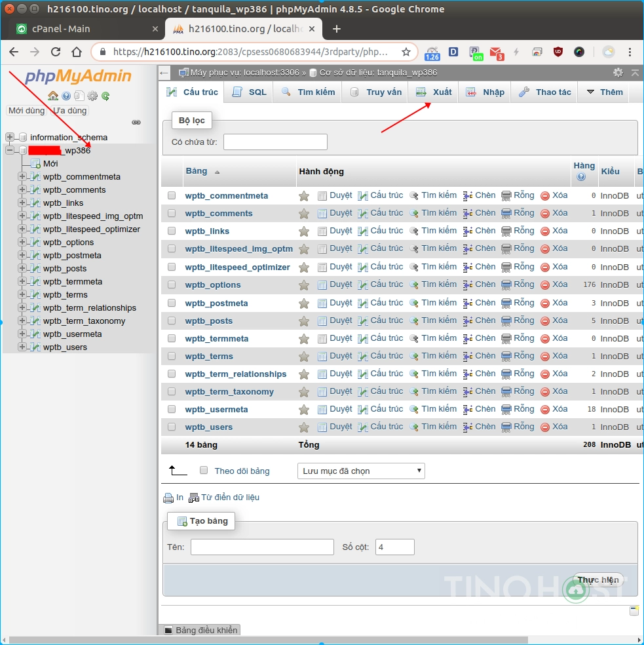Click Chrome reload page icon
The width and height of the screenshot is (644, 645).
click(56, 52)
